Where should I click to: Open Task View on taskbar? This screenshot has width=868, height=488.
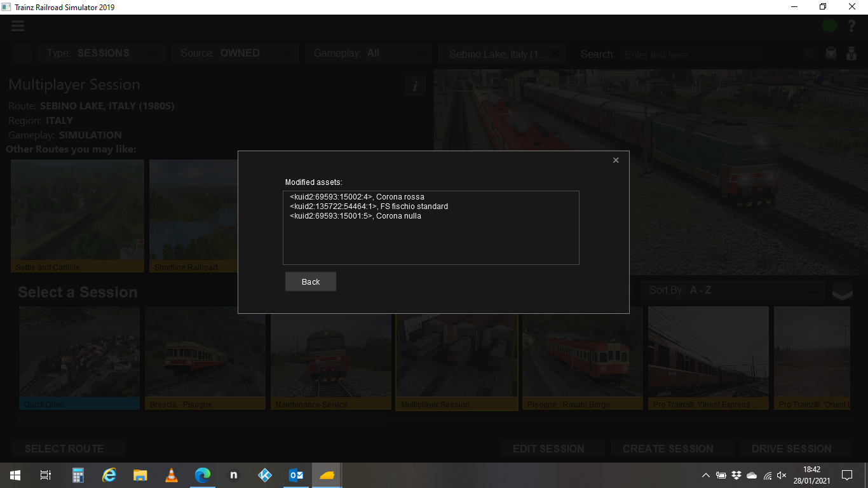(46, 475)
